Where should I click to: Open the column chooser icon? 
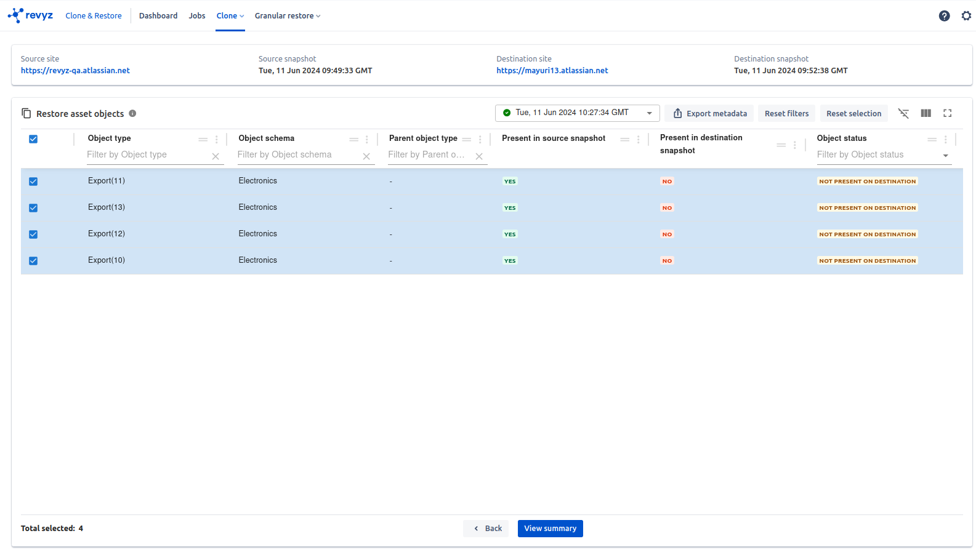coord(926,113)
